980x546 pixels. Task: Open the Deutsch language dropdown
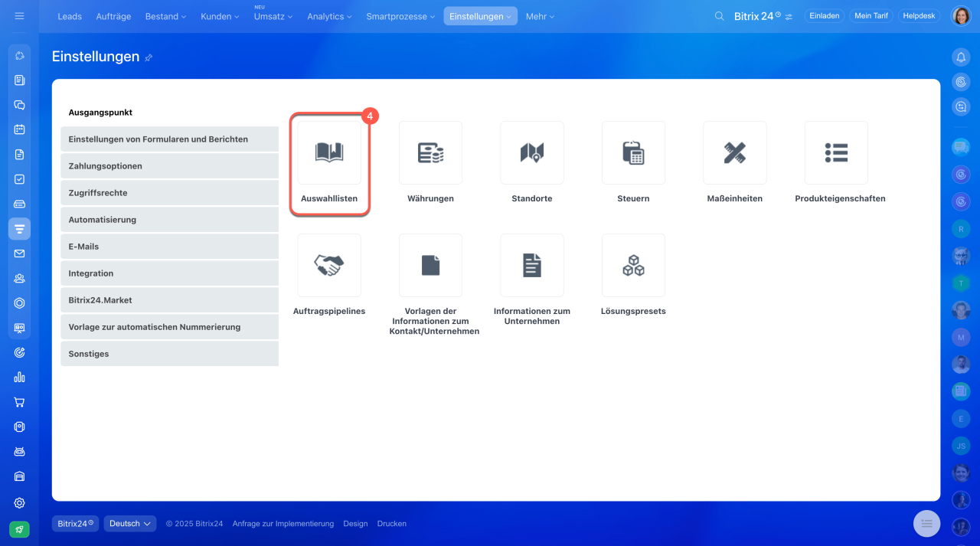130,524
